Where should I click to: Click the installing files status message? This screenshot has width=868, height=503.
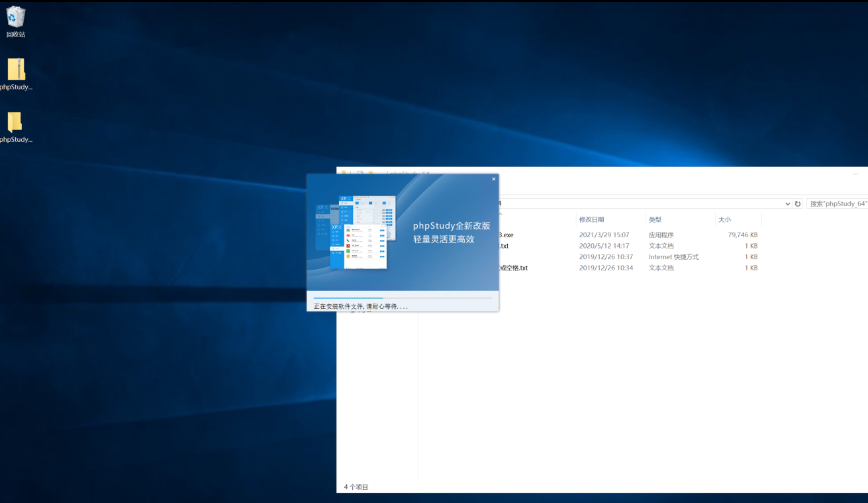[361, 307]
